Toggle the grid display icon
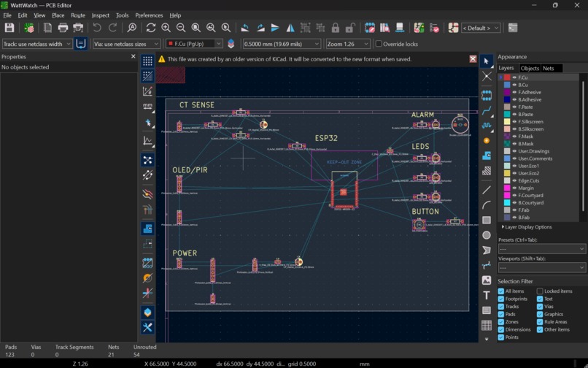 pos(148,61)
